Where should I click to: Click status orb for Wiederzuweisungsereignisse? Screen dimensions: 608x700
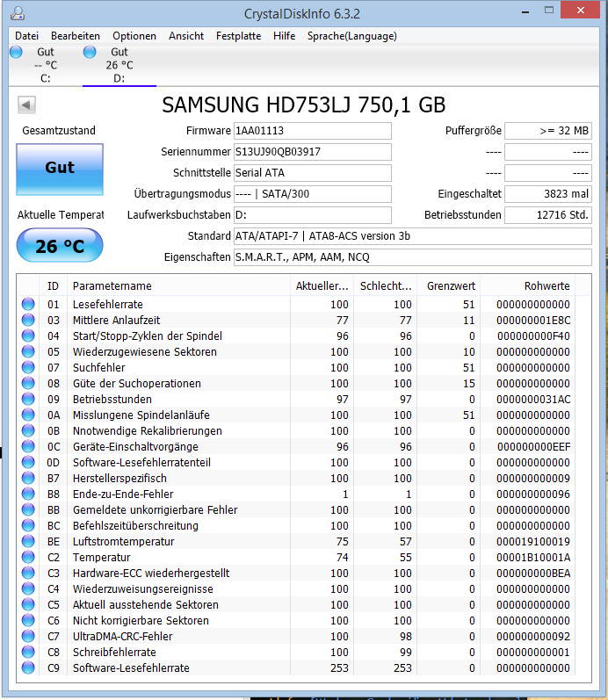point(28,588)
